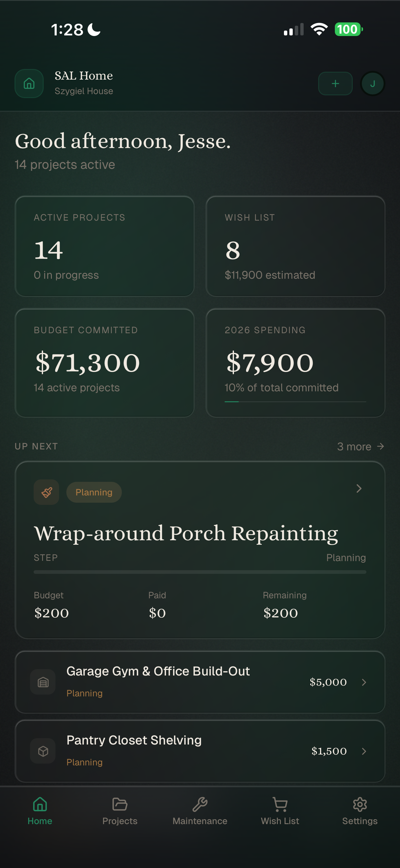
Task: Tap the "3 more" link
Action: pyautogui.click(x=360, y=446)
